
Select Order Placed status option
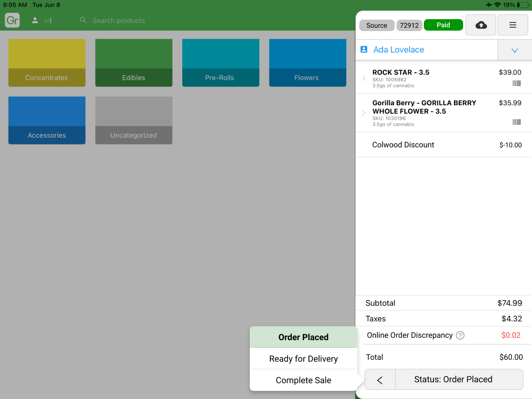pos(303,337)
